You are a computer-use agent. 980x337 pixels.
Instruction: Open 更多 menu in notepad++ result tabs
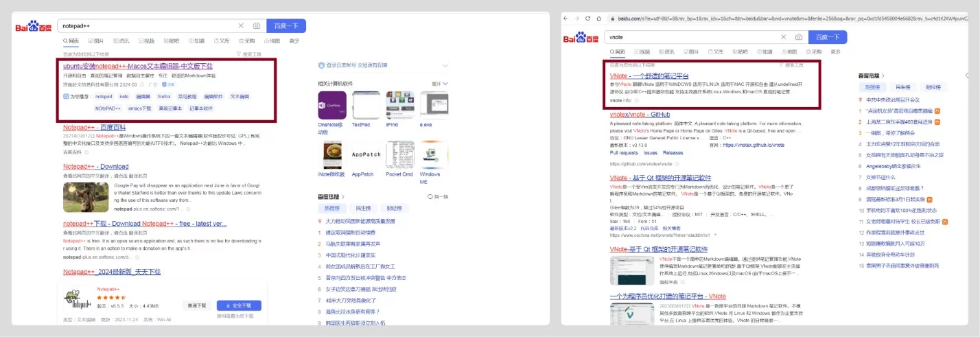coord(294,41)
